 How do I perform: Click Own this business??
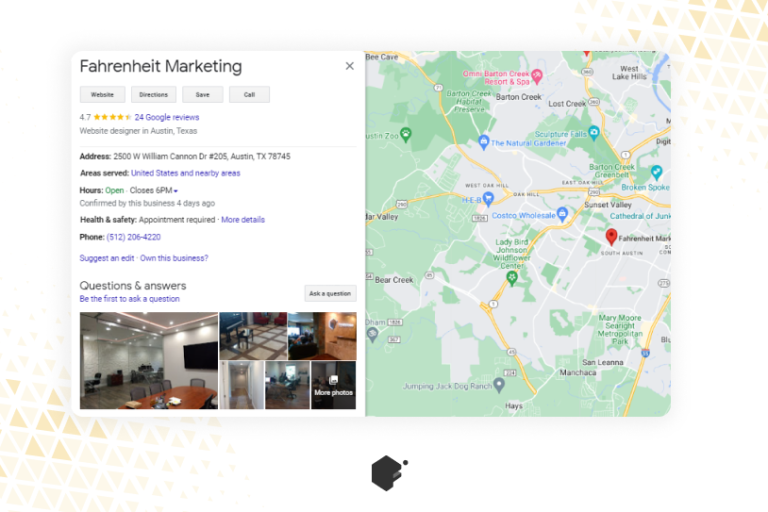tap(174, 258)
